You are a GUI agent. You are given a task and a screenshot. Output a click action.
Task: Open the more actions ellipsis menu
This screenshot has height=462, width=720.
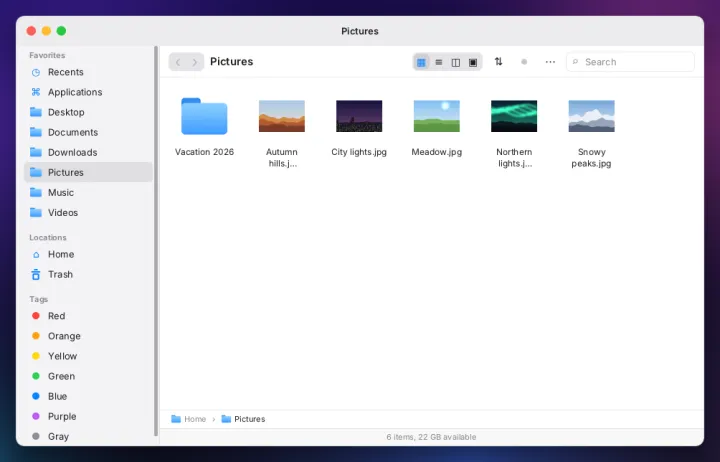(550, 62)
